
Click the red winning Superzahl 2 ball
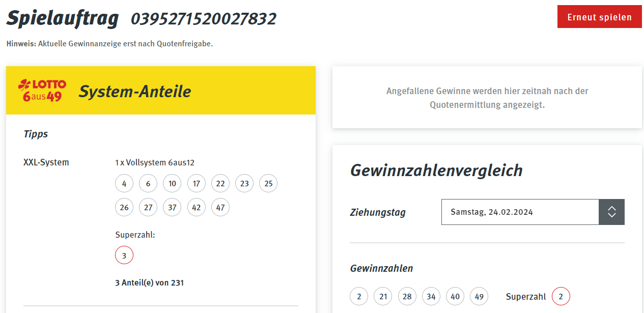pyautogui.click(x=561, y=296)
